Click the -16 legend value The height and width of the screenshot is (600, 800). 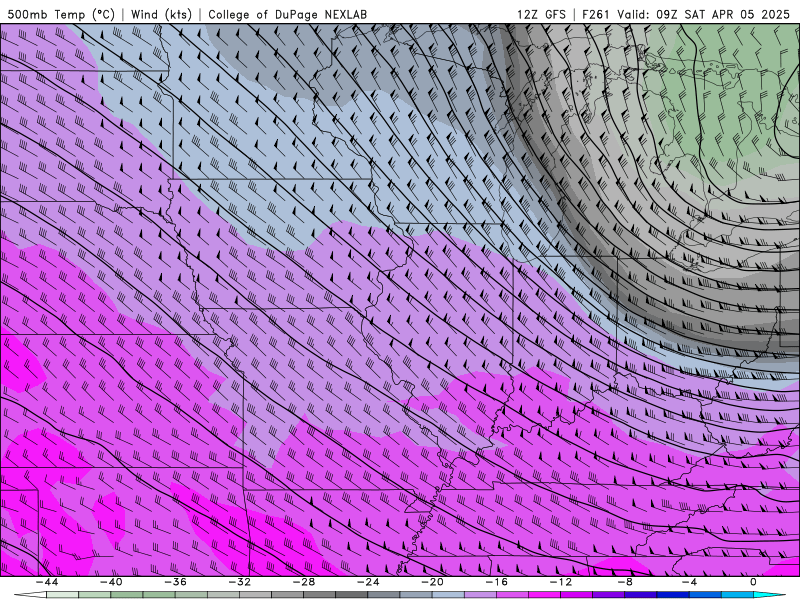click(496, 582)
